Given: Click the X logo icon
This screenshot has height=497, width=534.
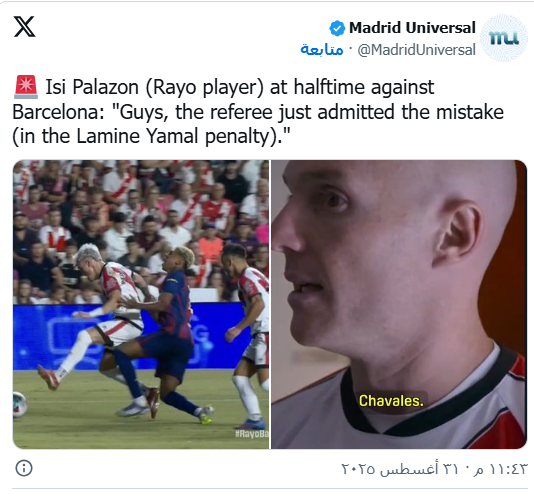Looking at the screenshot, I should click(24, 27).
